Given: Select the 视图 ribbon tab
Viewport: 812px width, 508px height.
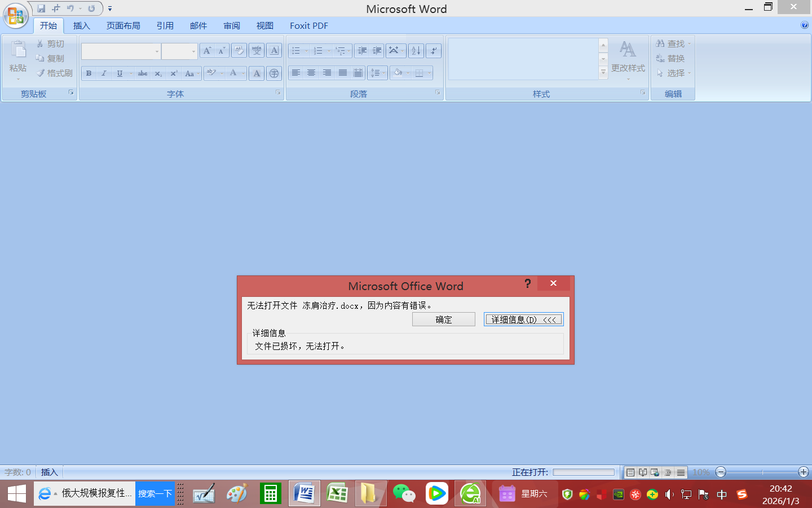Looking at the screenshot, I should pos(265,25).
